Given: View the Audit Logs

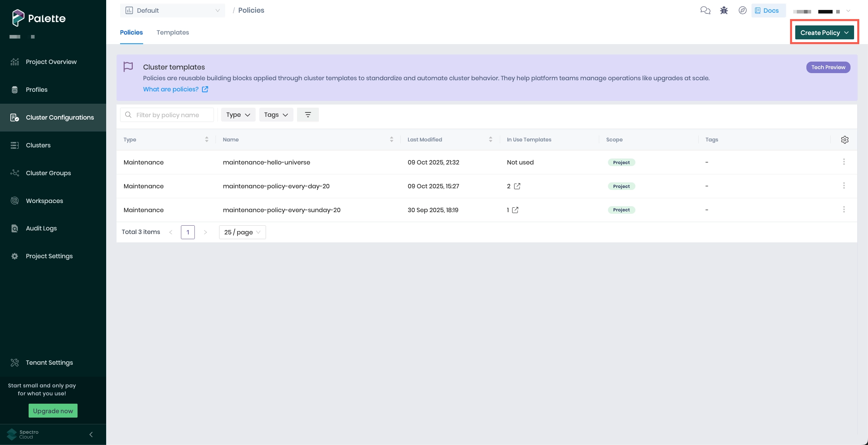Looking at the screenshot, I should (x=41, y=228).
